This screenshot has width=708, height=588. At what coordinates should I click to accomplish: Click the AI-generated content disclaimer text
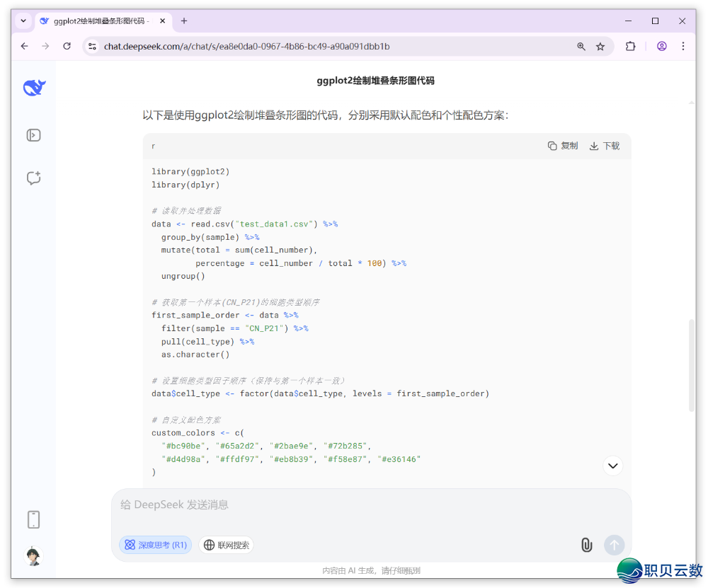tap(371, 570)
